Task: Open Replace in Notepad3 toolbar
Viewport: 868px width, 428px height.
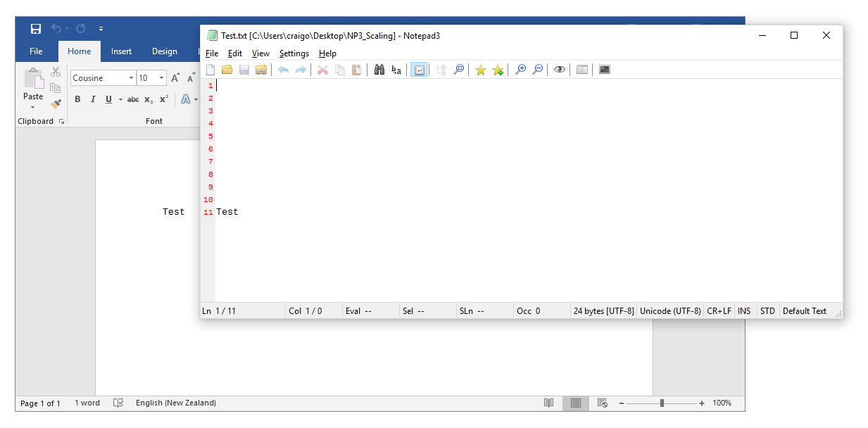Action: pyautogui.click(x=396, y=70)
